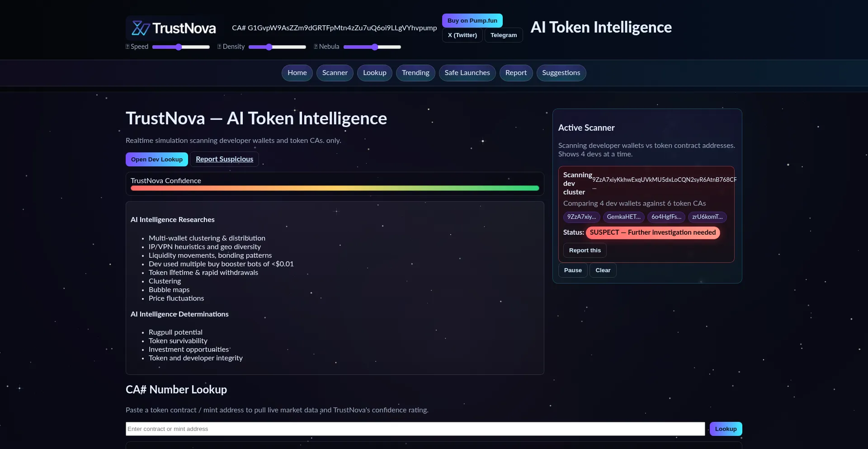This screenshot has width=868, height=449.
Task: Open the Trending tab
Action: (x=415, y=73)
